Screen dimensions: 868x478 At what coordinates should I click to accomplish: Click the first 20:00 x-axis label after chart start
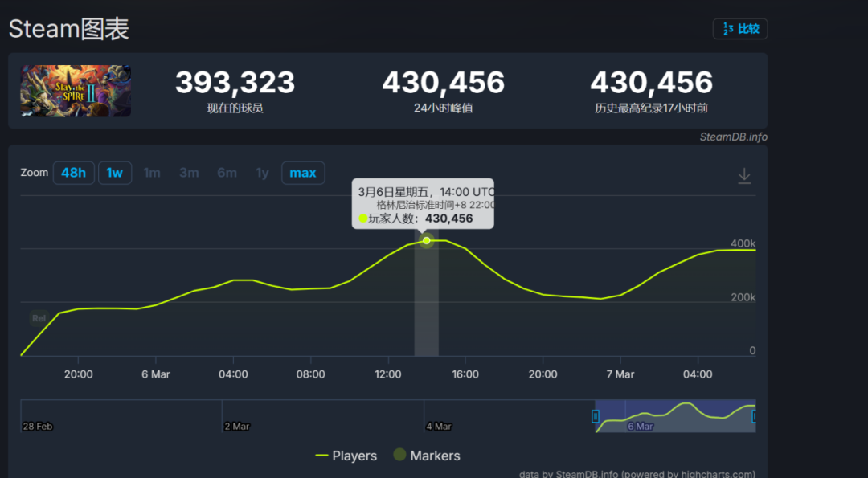pos(78,374)
